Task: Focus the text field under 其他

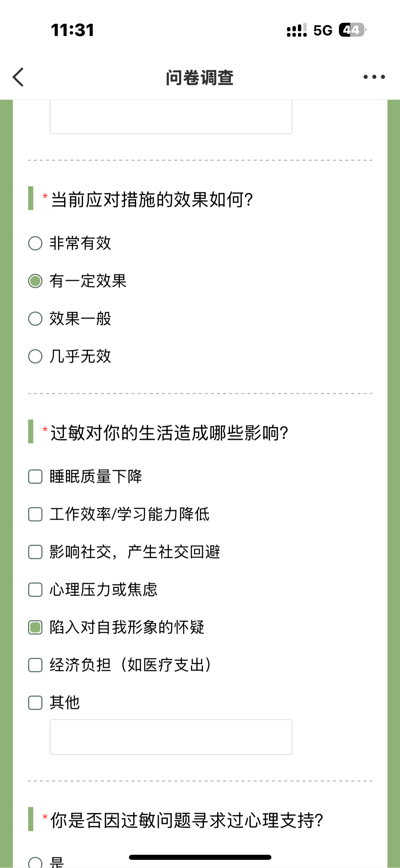Action: click(171, 737)
